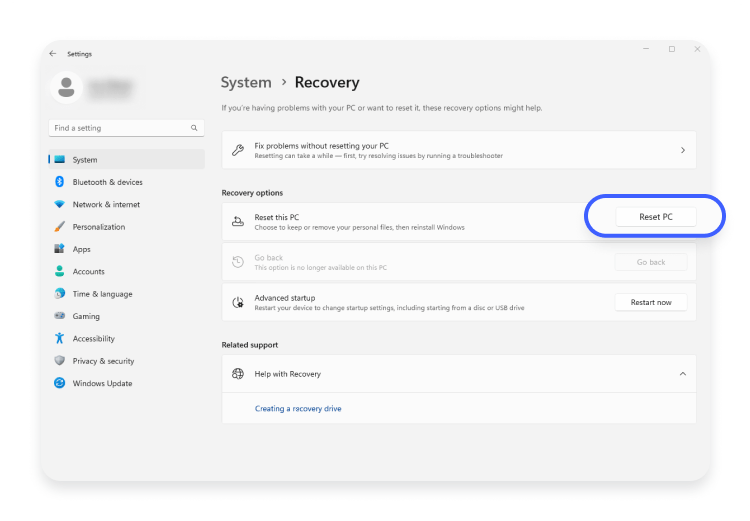750x521 pixels.
Task: Click System in the breadcrumb
Action: pos(246,82)
